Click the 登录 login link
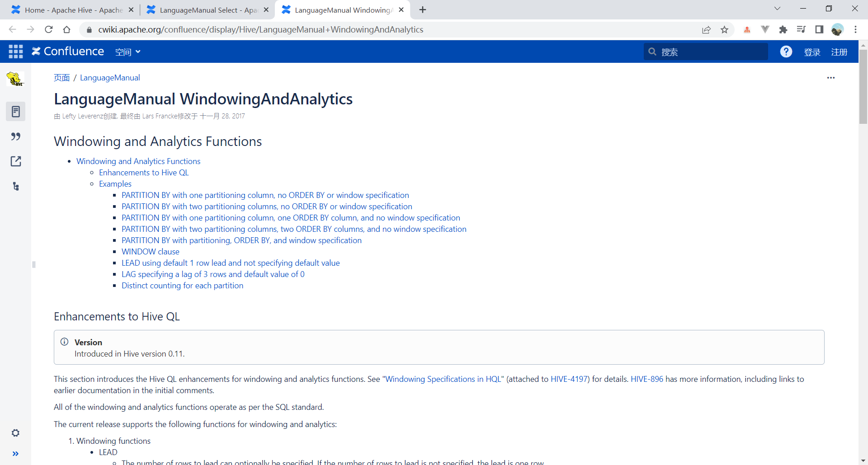The width and height of the screenshot is (868, 465). pyautogui.click(x=812, y=52)
